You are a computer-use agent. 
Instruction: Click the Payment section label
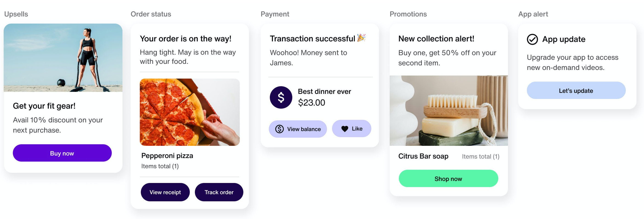click(275, 14)
